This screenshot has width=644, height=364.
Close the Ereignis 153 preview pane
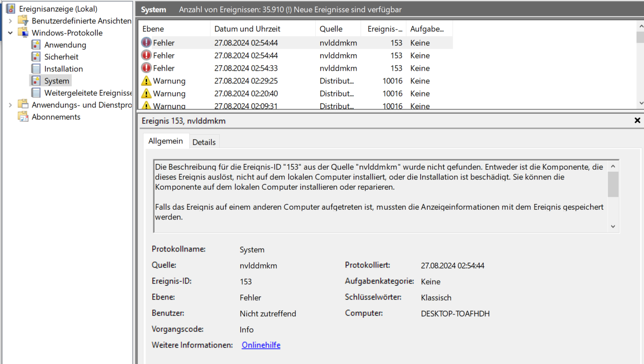(637, 120)
